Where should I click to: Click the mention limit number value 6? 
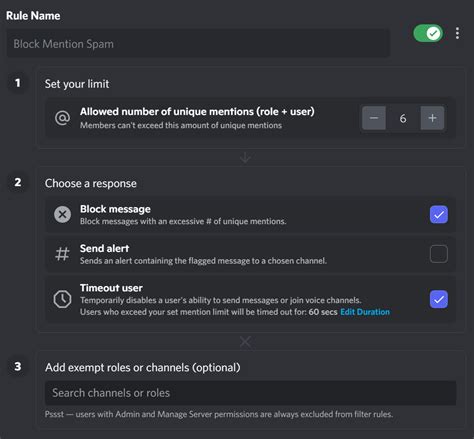(x=403, y=118)
